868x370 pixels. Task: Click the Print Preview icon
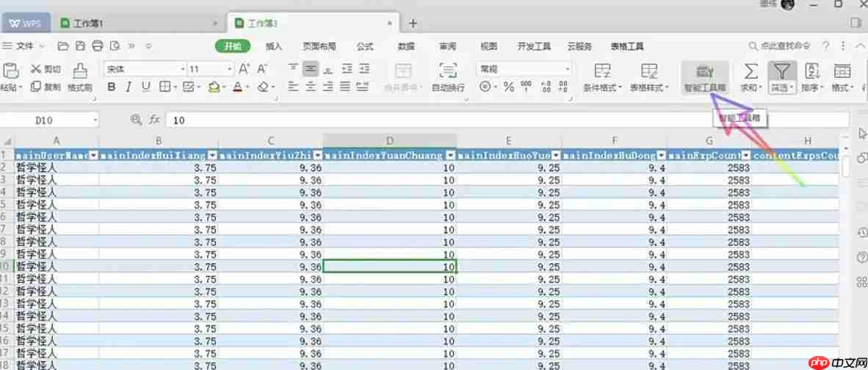pos(115,46)
